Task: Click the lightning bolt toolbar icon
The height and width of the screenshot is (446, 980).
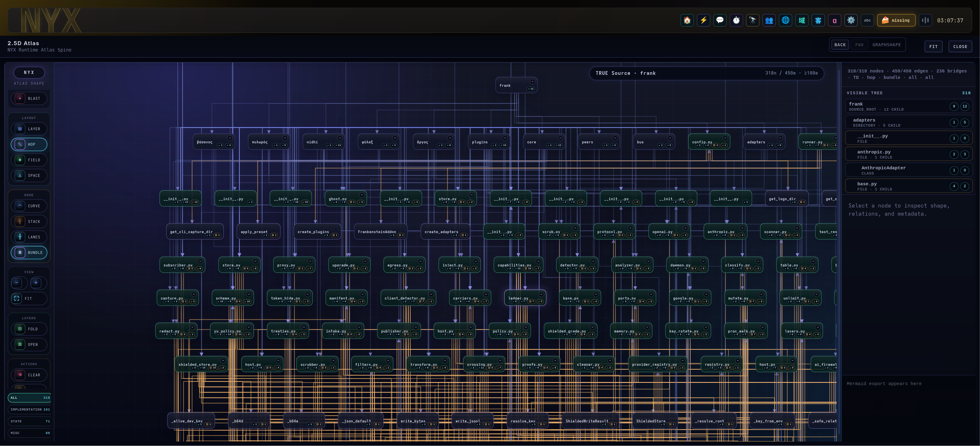Action: coord(703,20)
